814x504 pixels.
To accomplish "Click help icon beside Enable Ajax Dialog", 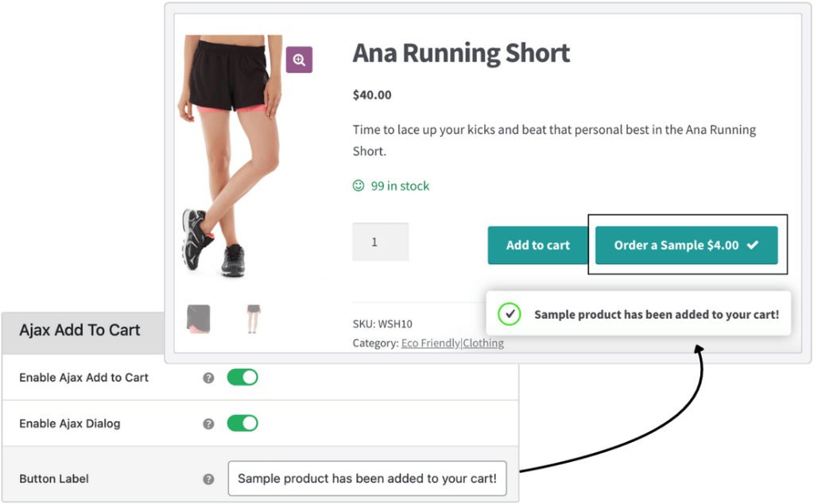I will 209,424.
